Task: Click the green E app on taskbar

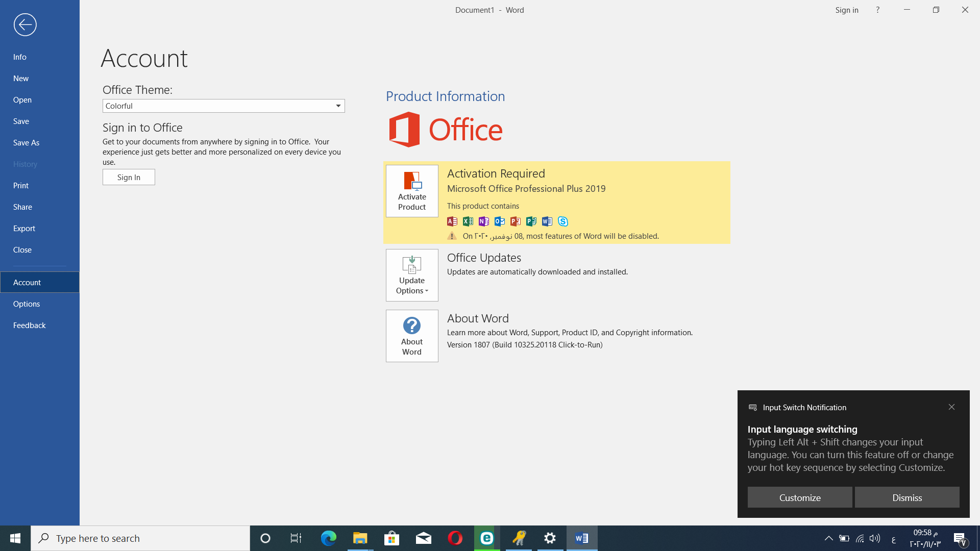Action: tap(486, 538)
